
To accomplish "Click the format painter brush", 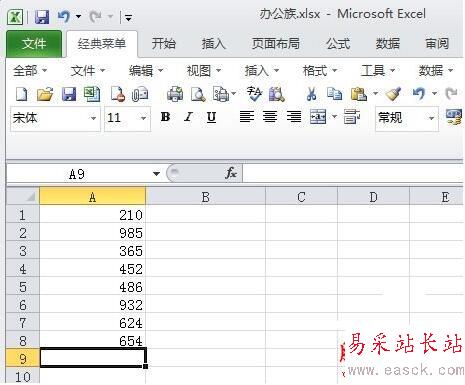I will click(393, 94).
